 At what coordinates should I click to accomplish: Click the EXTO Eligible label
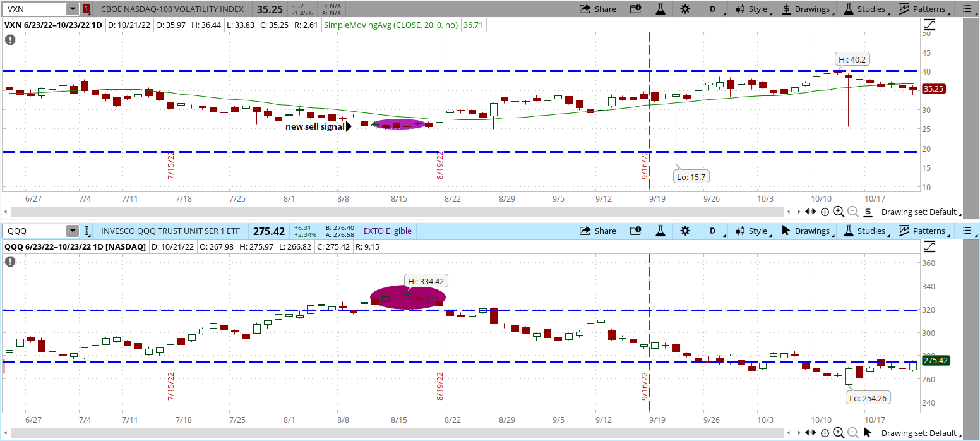(x=386, y=231)
